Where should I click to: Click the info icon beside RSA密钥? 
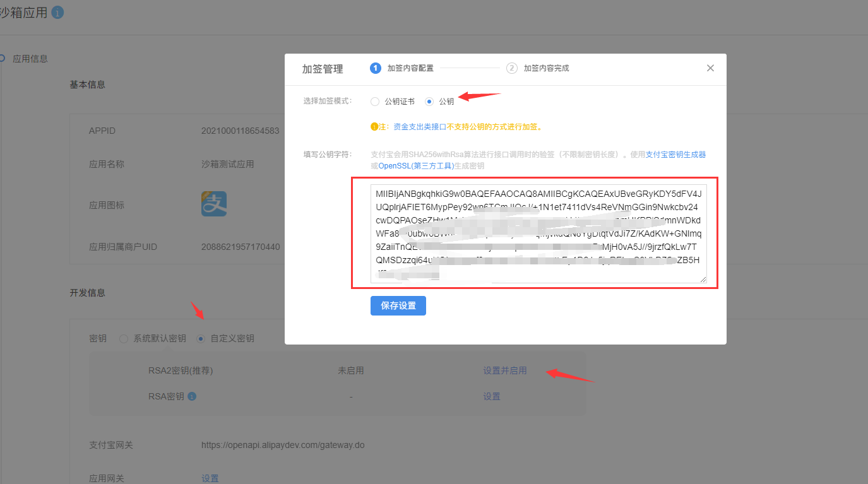click(x=192, y=396)
